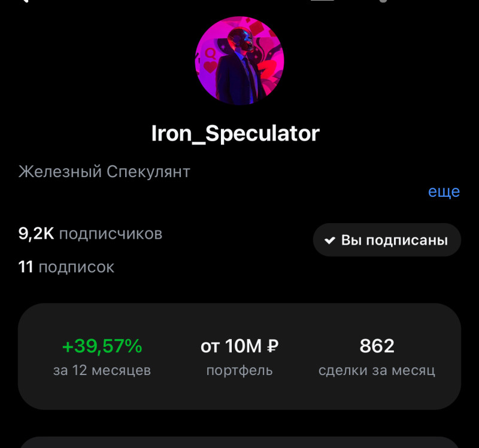The image size is (479, 448).
Task: Tap the checkmark icon in the subscribed button
Action: 329,240
